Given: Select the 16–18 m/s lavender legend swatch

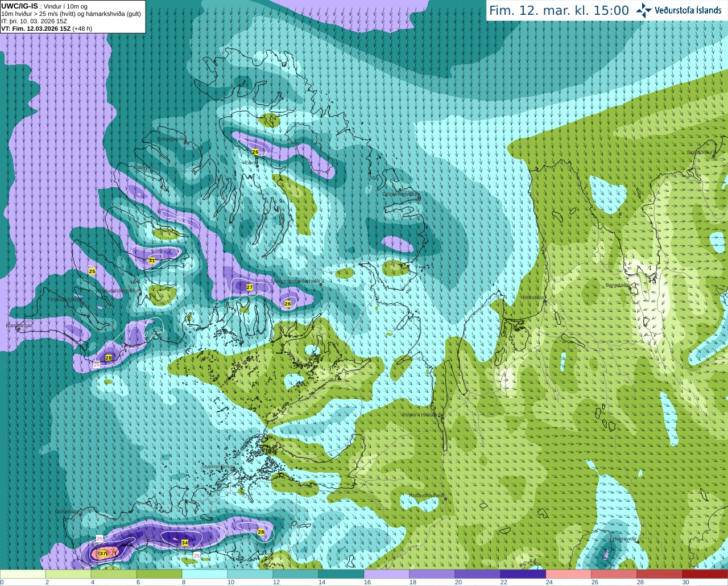Looking at the screenshot, I should point(387,574).
